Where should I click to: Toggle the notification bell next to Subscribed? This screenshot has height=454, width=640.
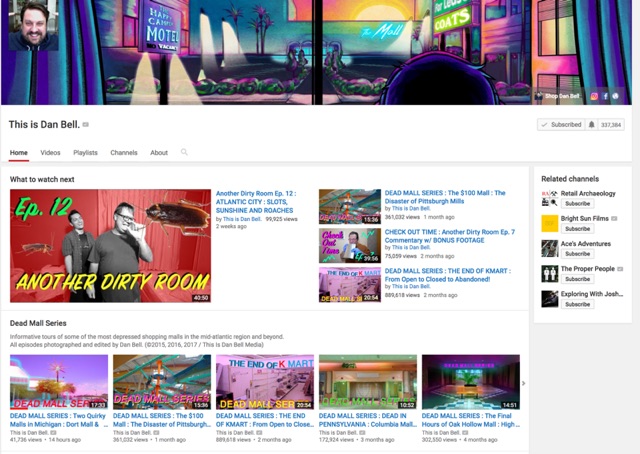[591, 125]
